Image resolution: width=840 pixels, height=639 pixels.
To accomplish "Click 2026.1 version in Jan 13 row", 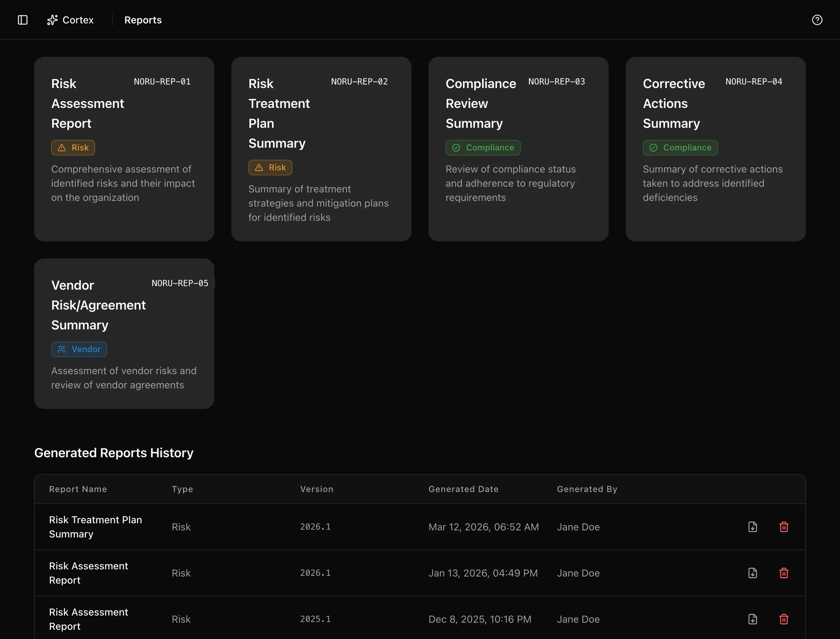I will click(315, 573).
